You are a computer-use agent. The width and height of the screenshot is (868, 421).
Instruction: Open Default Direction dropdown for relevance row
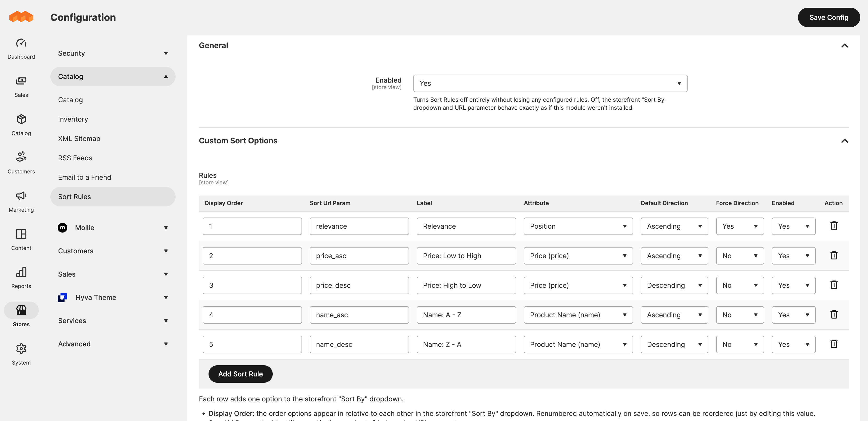674,226
